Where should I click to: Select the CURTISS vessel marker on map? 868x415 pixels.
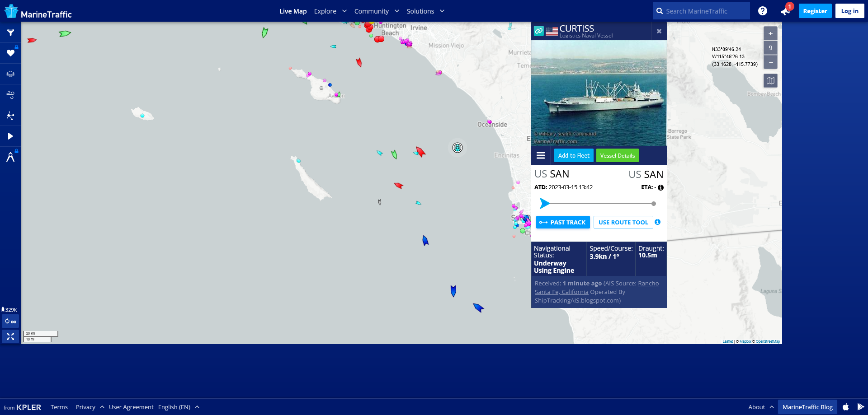pyautogui.click(x=458, y=148)
